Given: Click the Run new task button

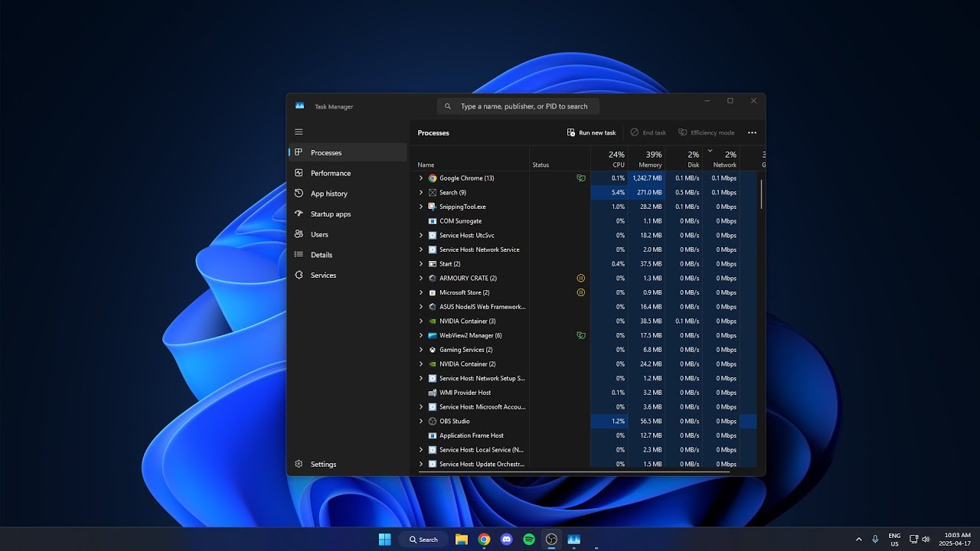Looking at the screenshot, I should pyautogui.click(x=591, y=132).
